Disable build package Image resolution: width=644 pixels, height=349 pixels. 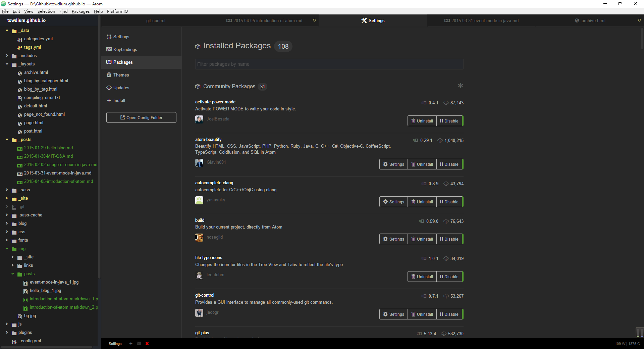(x=449, y=239)
